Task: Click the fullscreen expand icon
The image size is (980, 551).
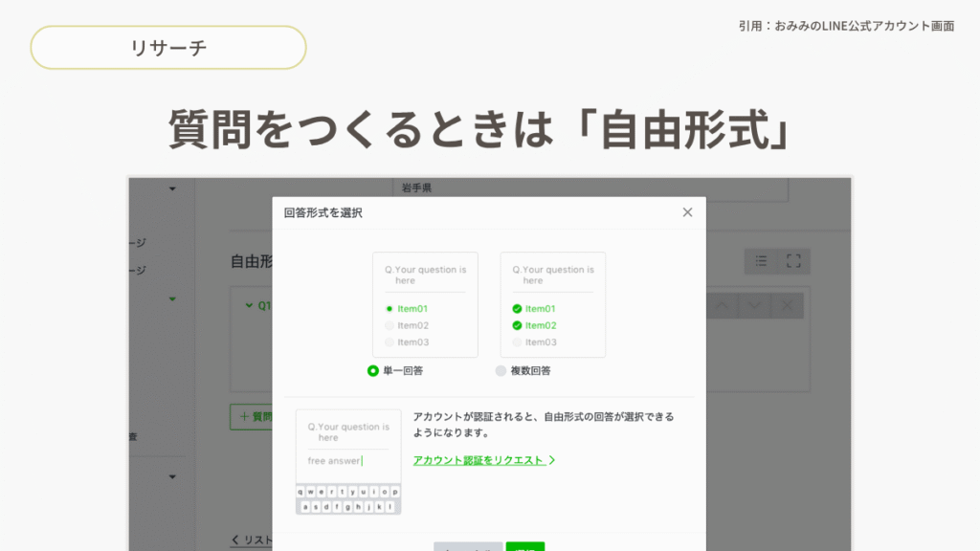Action: 793,260
